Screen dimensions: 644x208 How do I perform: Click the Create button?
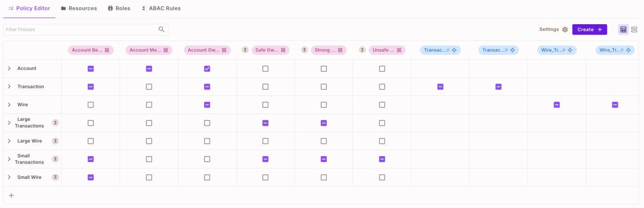click(x=589, y=30)
